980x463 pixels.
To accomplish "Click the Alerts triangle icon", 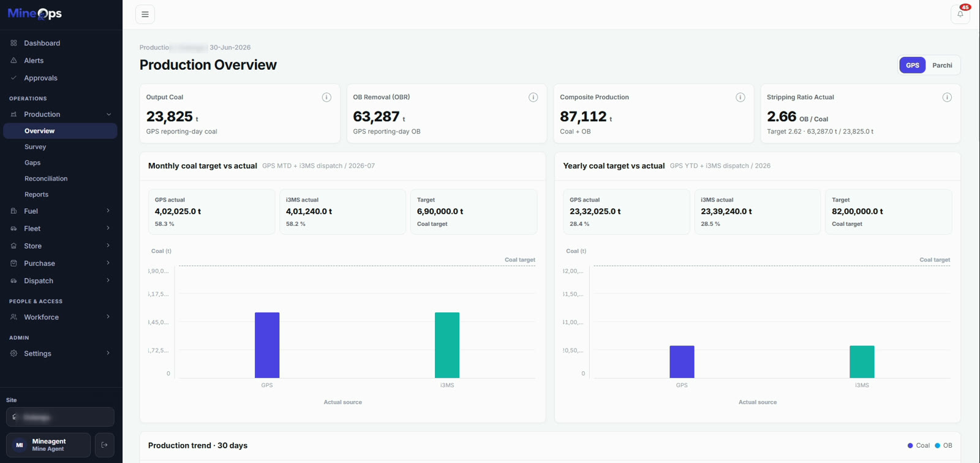I will click(x=13, y=61).
